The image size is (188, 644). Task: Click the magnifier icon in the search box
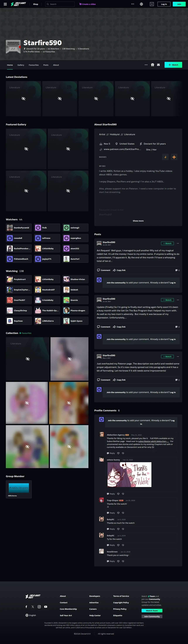(48, 4)
